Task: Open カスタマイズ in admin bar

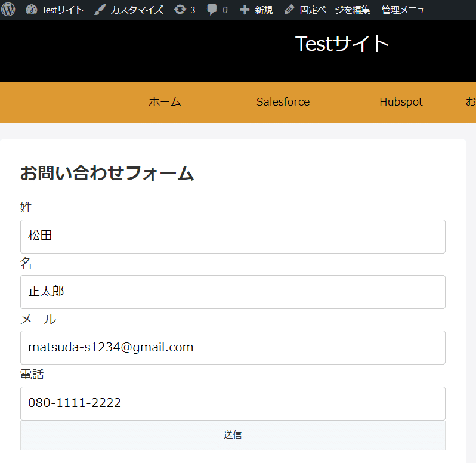Action: [x=137, y=10]
